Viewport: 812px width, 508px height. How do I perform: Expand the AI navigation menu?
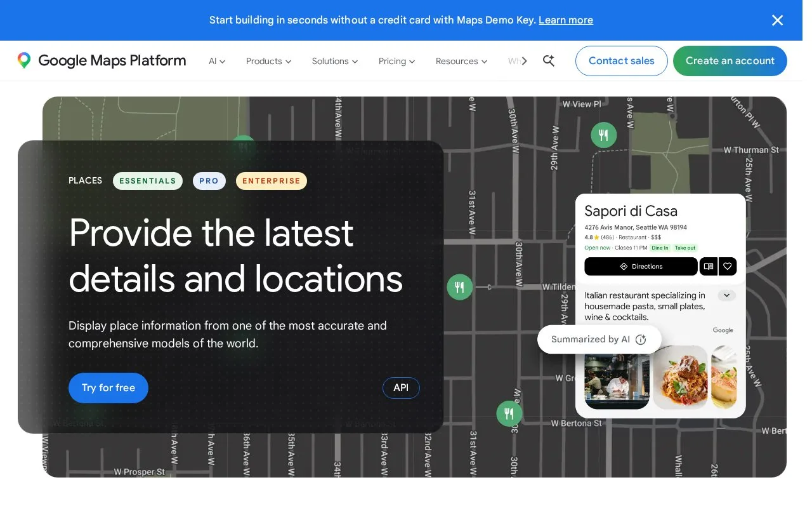(217, 61)
